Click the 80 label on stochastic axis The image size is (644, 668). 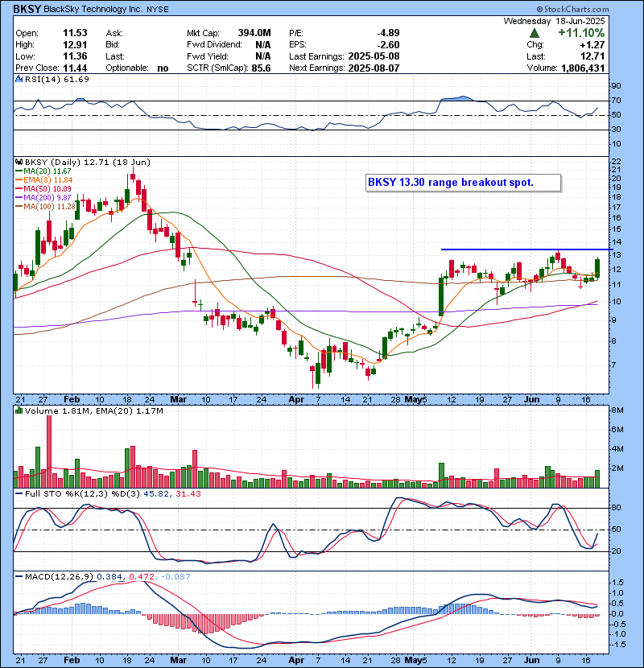(x=617, y=508)
